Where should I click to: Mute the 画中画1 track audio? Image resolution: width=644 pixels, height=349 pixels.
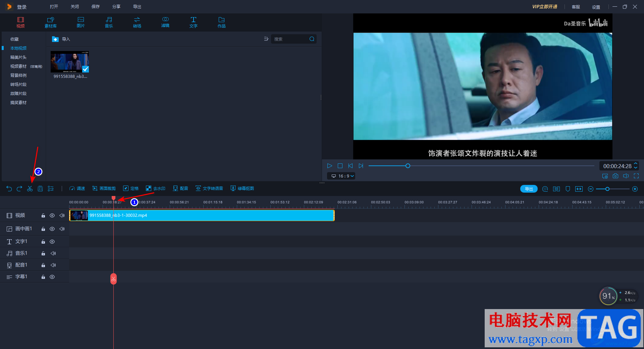62,229
